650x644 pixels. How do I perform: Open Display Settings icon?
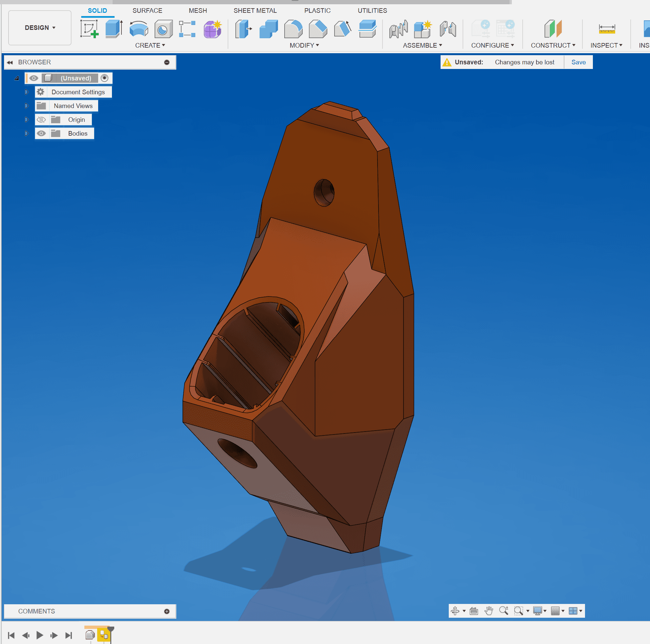[x=538, y=611]
